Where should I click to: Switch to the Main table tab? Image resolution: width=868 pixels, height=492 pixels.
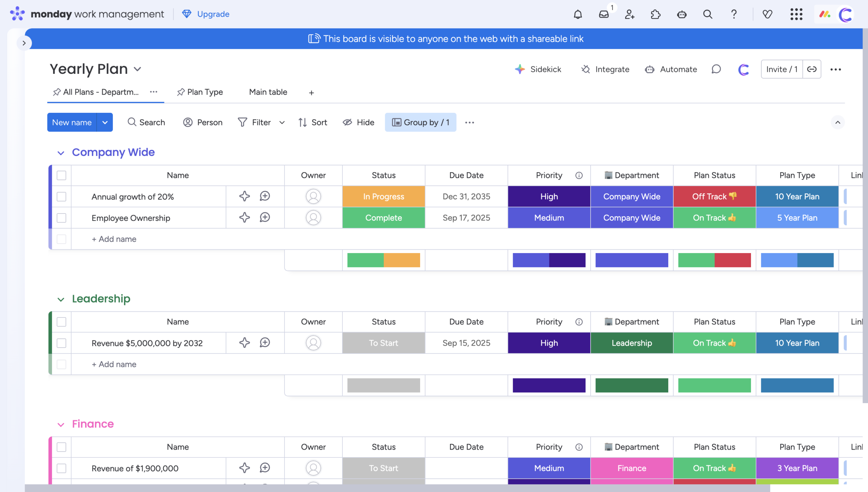click(x=268, y=92)
